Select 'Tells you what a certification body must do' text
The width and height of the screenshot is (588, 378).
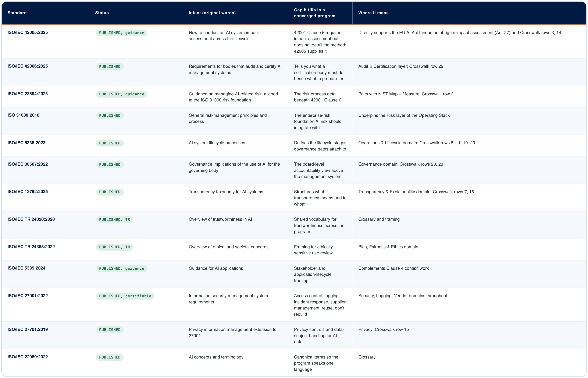tap(319, 72)
